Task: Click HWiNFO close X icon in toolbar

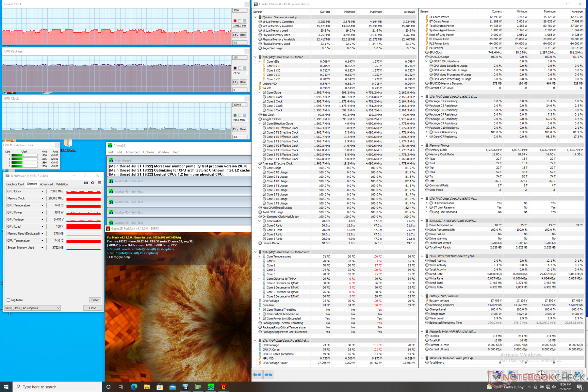Action: (x=578, y=374)
